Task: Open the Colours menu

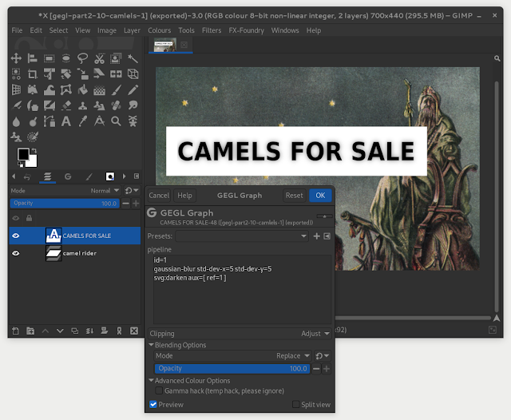Action: pyautogui.click(x=160, y=30)
